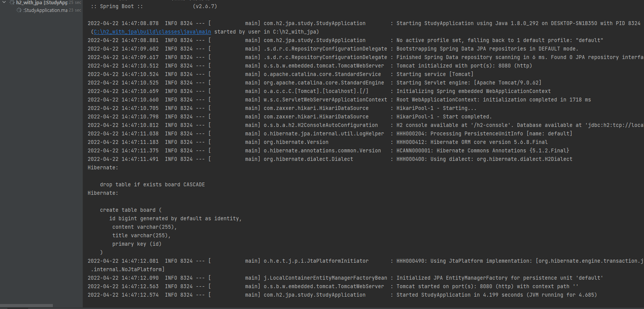Click 'Tomcat initialized with port(s): 8080' message
The height and width of the screenshot is (309, 644).
(464, 66)
